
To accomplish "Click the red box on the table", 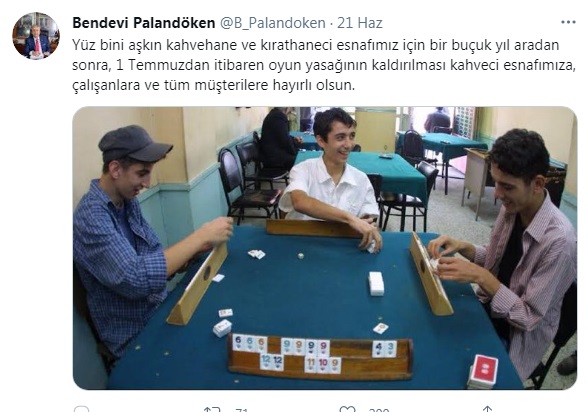I will [484, 370].
